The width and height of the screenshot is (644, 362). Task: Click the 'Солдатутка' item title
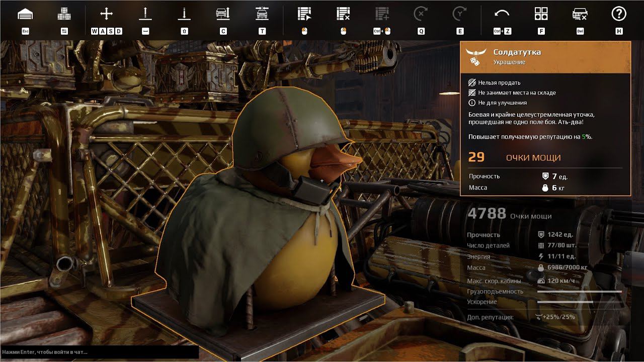pos(517,52)
